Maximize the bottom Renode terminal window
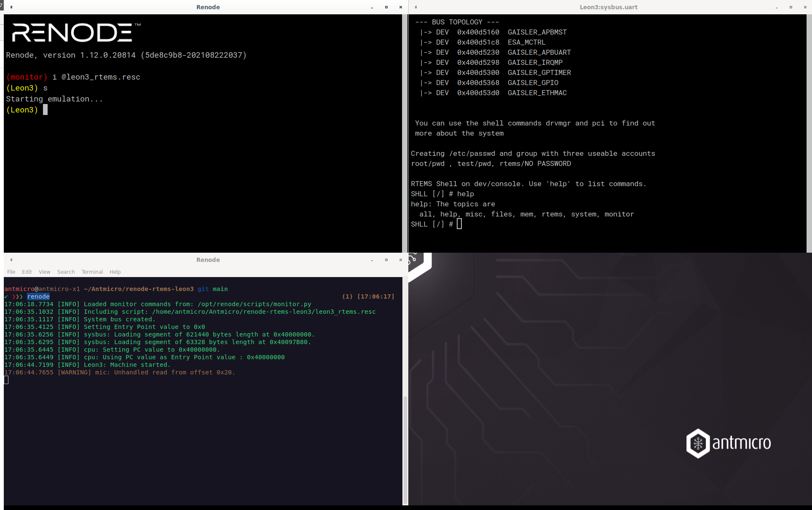The image size is (812, 510). pos(386,260)
